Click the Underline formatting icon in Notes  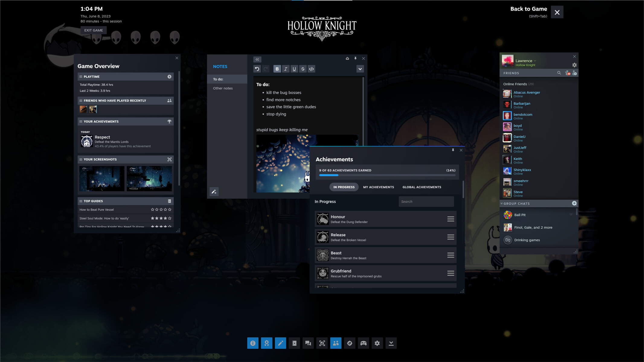294,69
